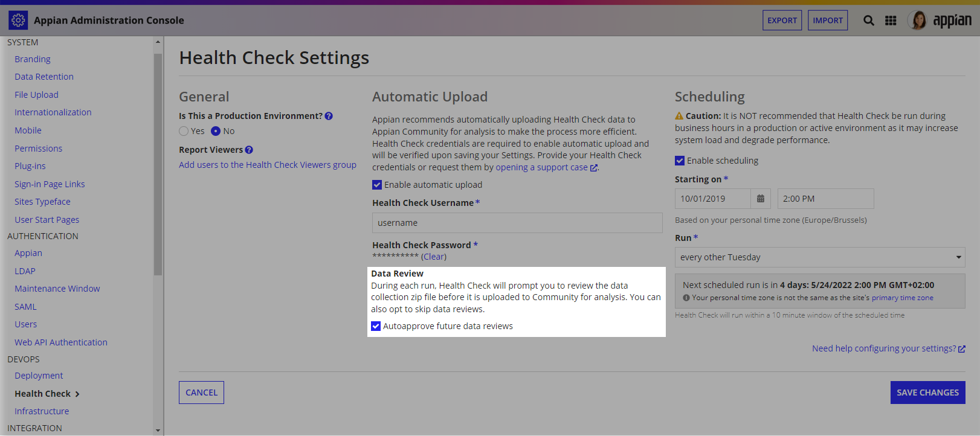Select Yes for Production Environment

(x=184, y=131)
